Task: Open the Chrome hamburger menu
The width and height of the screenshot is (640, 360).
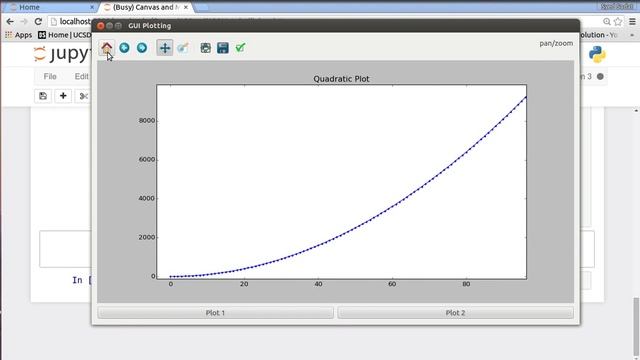Action: point(632,22)
